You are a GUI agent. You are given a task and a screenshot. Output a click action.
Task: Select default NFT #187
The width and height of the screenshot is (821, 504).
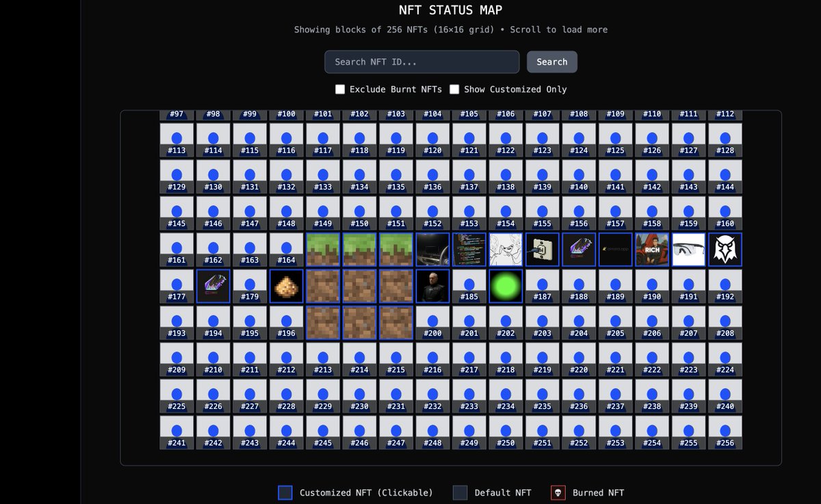click(x=543, y=286)
